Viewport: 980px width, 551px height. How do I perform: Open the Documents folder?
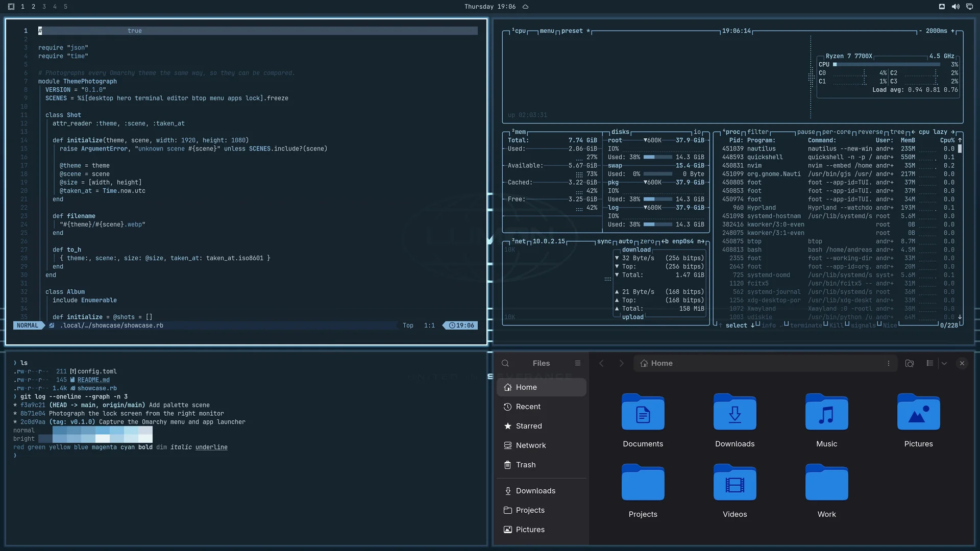pos(643,420)
